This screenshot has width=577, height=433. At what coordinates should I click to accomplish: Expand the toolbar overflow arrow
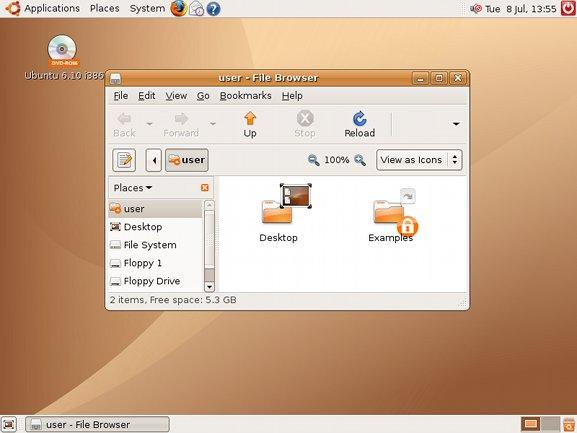pos(456,124)
